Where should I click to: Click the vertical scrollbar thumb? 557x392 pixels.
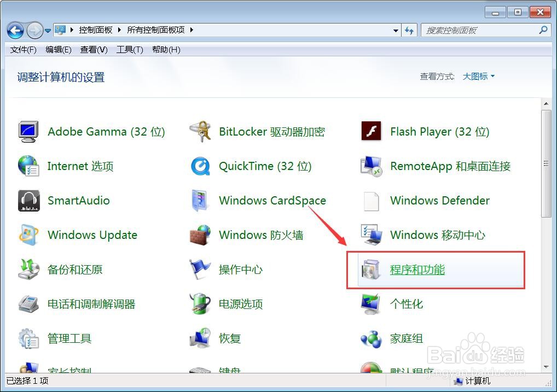coord(546,163)
